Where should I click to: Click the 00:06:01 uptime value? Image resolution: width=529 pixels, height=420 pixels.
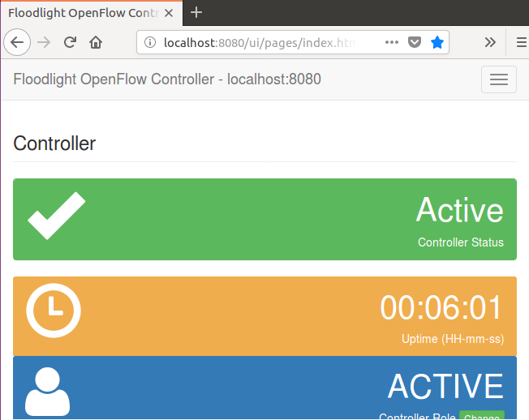[x=441, y=308]
